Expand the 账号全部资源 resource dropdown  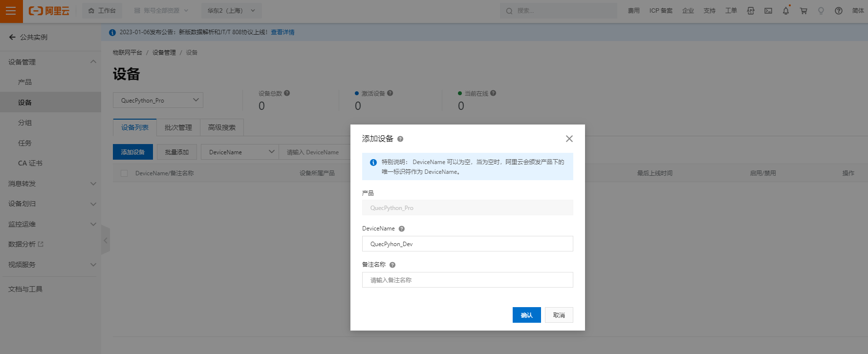coord(161,11)
